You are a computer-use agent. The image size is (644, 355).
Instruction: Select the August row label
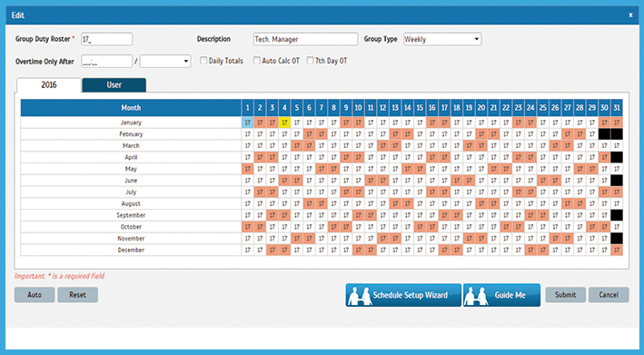click(x=131, y=203)
